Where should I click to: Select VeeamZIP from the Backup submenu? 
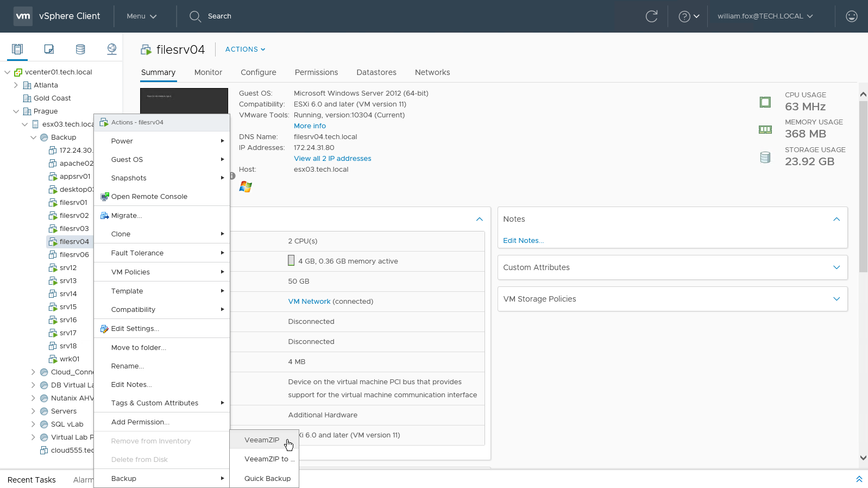262,440
